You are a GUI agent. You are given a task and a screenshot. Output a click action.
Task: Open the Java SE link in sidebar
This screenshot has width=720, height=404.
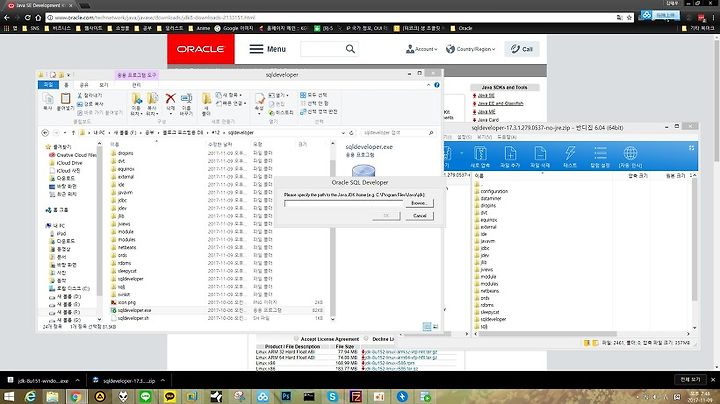click(x=486, y=95)
